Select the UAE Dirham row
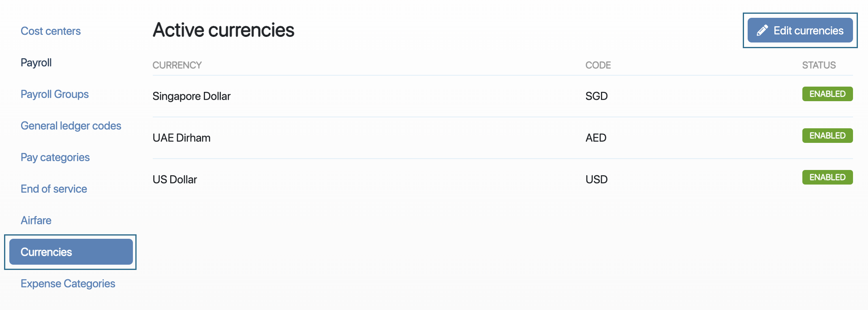868x310 pixels. pos(503,138)
